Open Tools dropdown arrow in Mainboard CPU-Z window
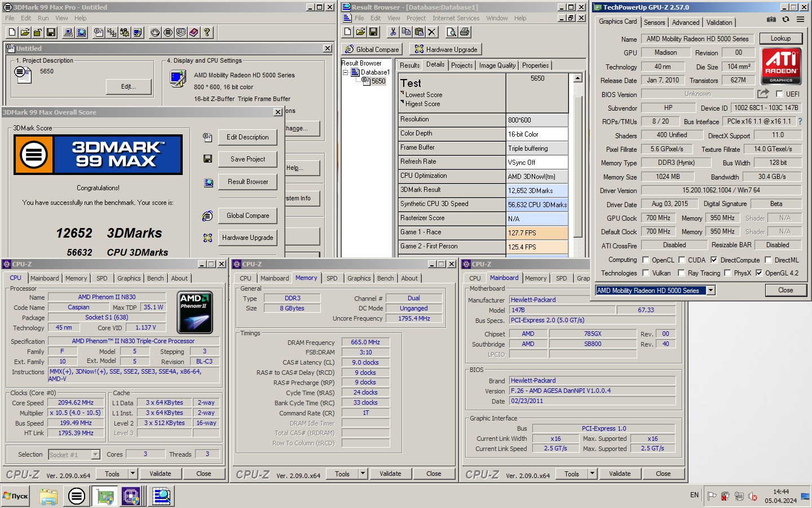 (593, 474)
